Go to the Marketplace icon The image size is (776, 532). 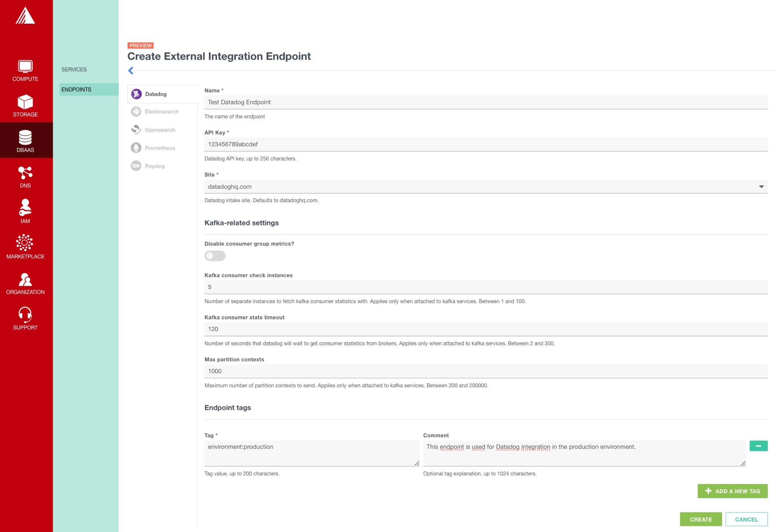[x=25, y=243]
